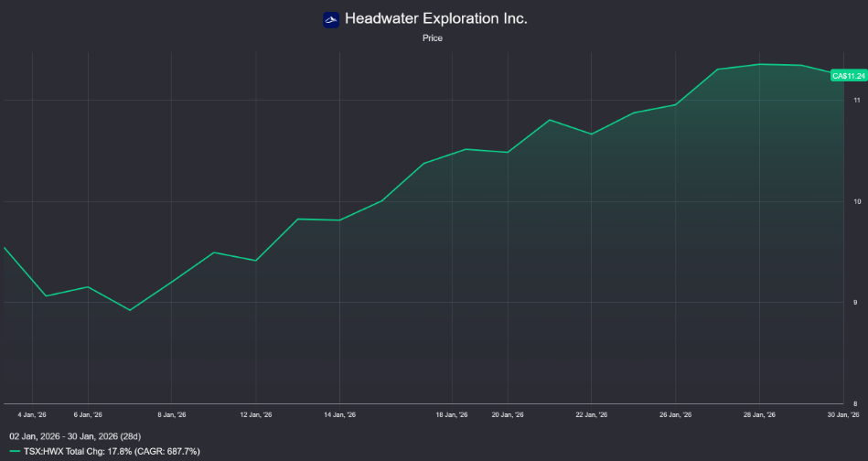Click the price axis value 9

857,302
